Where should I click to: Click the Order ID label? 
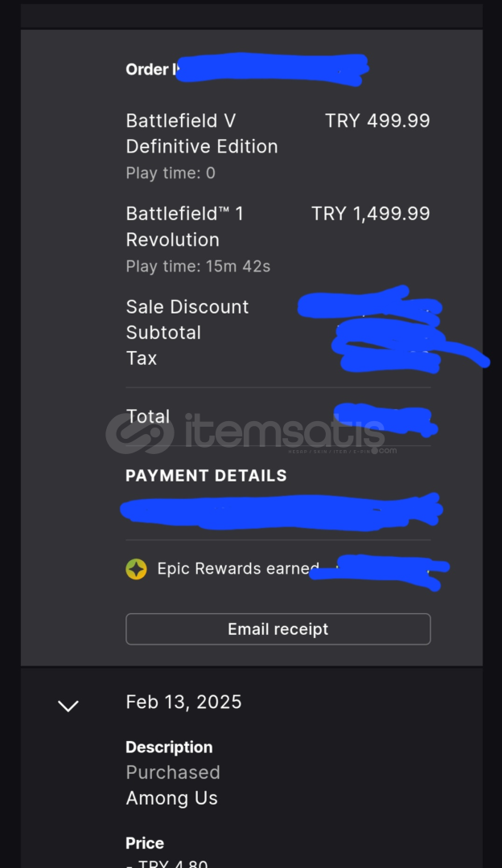click(151, 69)
